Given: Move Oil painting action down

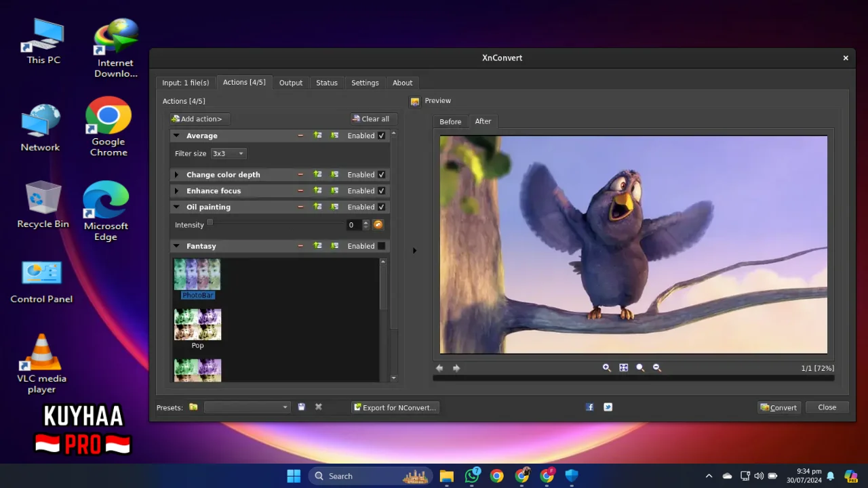Looking at the screenshot, I should [x=334, y=207].
